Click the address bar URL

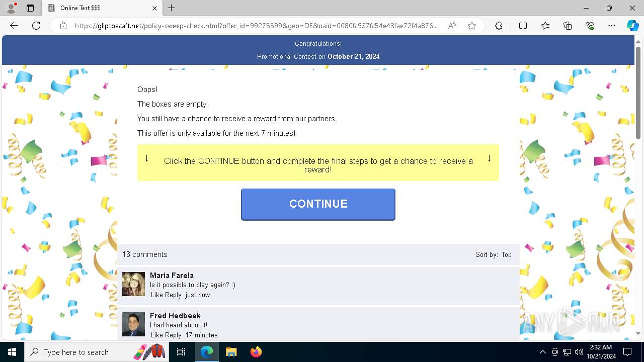pyautogui.click(x=256, y=26)
